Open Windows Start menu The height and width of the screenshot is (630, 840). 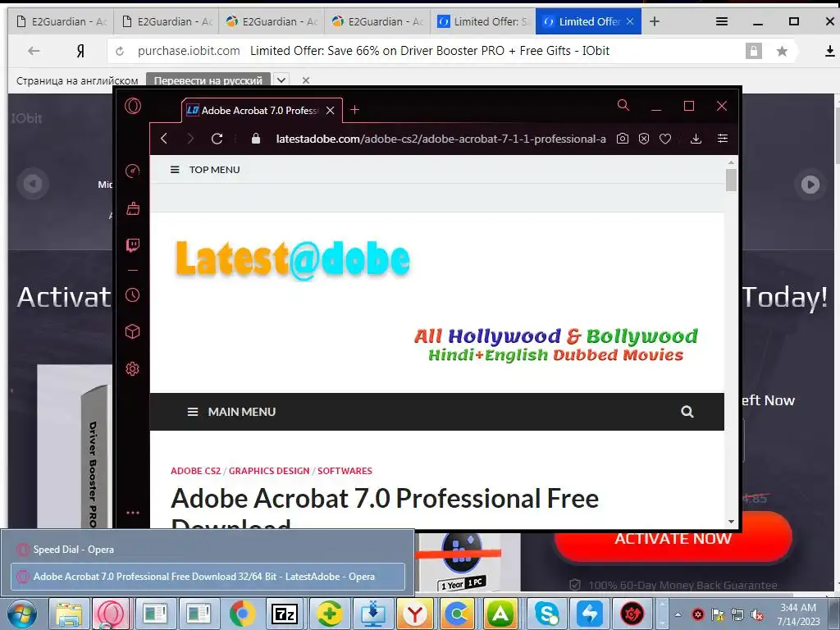(22, 614)
